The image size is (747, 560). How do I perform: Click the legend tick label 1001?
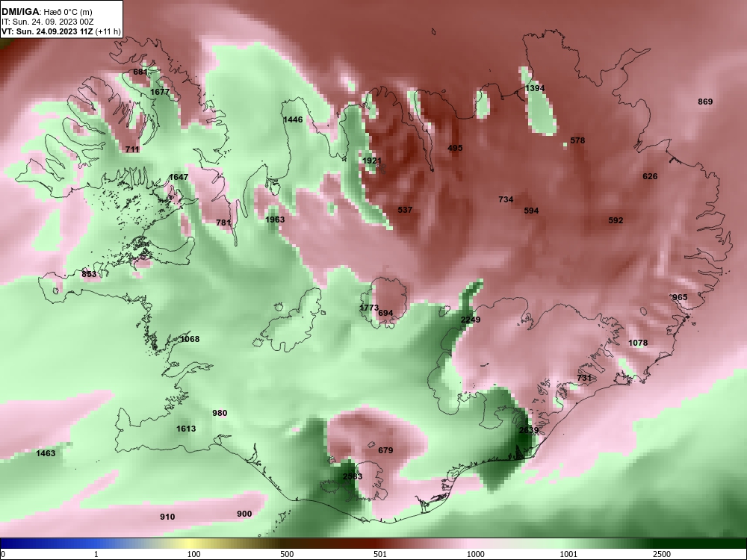568,554
